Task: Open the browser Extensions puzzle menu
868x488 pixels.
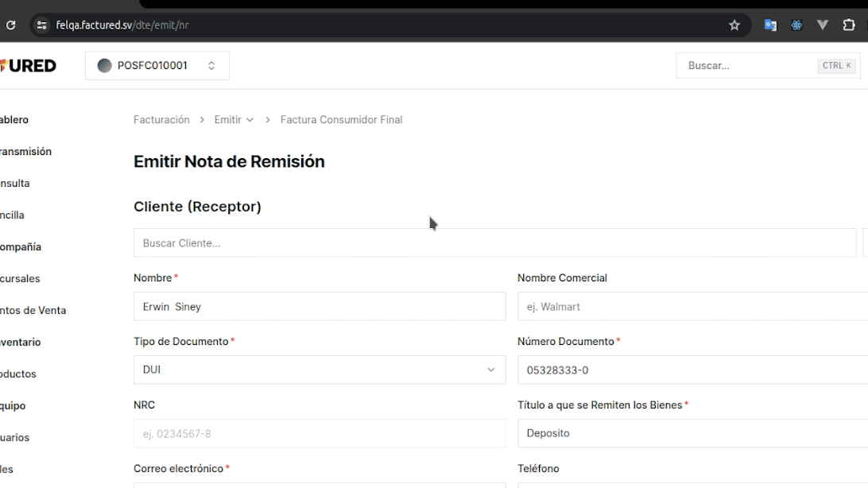Action: pyautogui.click(x=849, y=25)
